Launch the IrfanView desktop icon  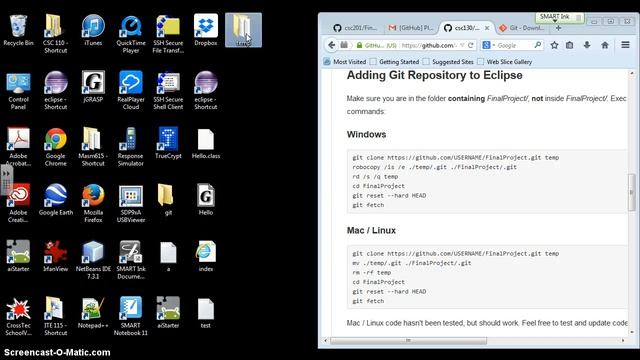(x=56, y=256)
